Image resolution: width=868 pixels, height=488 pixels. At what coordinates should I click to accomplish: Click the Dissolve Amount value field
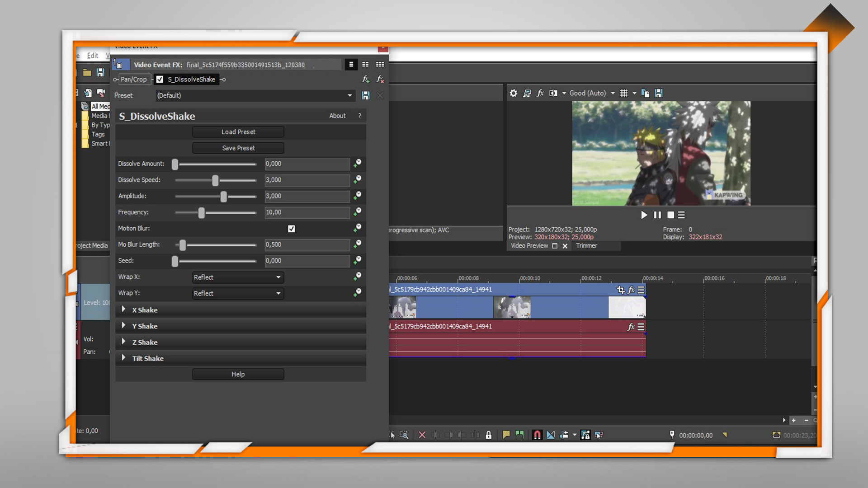(307, 164)
